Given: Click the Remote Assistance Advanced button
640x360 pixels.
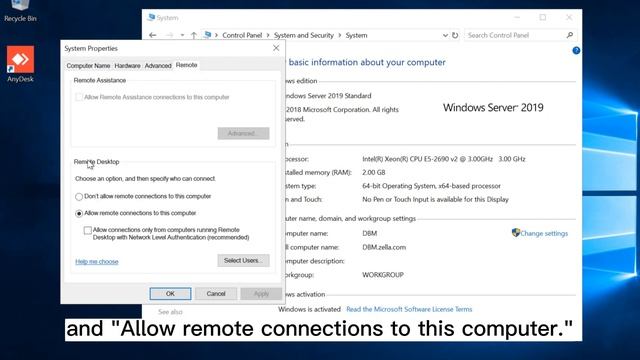Looking at the screenshot, I should 243,133.
